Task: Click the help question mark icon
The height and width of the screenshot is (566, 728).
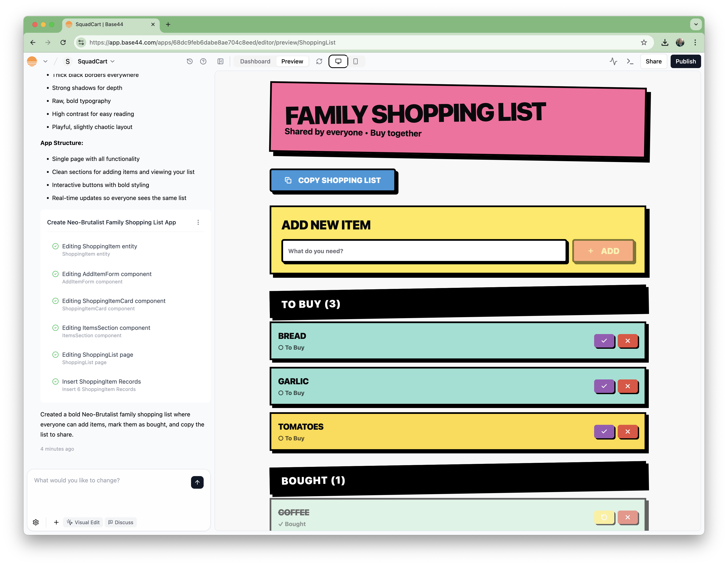Action: [203, 61]
